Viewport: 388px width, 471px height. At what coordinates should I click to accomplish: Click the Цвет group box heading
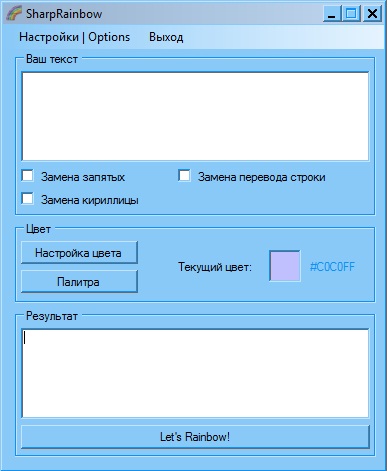click(38, 229)
